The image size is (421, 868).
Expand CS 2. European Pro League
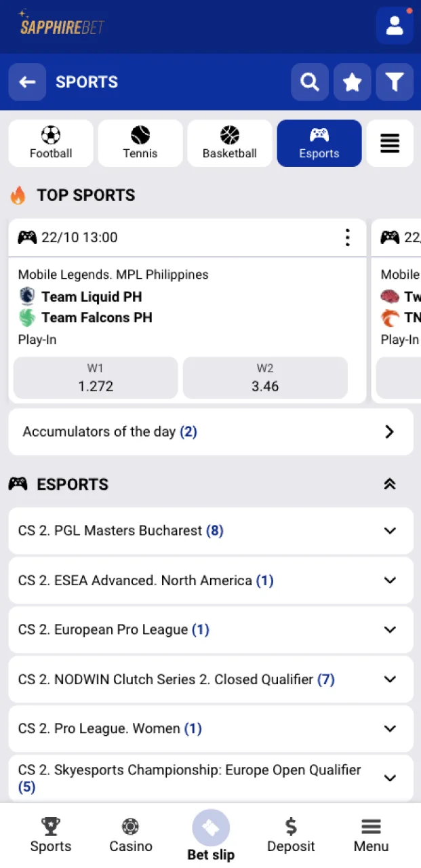pyautogui.click(x=210, y=629)
